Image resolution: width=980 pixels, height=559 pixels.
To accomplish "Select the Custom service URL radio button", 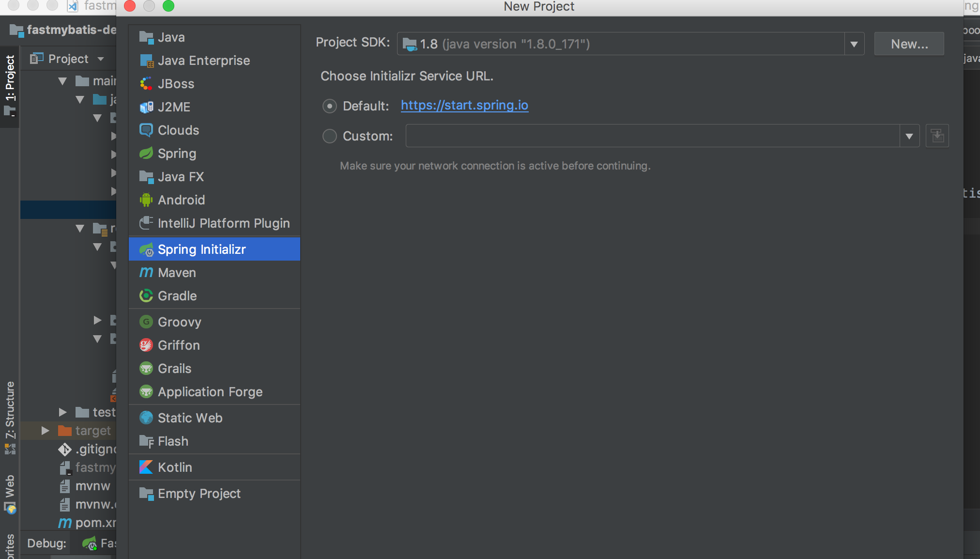I will (x=329, y=136).
